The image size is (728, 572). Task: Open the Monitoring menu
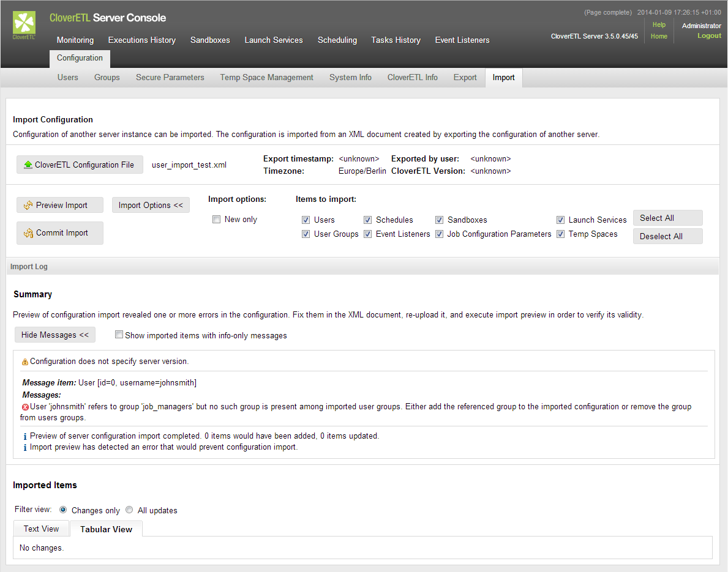75,40
